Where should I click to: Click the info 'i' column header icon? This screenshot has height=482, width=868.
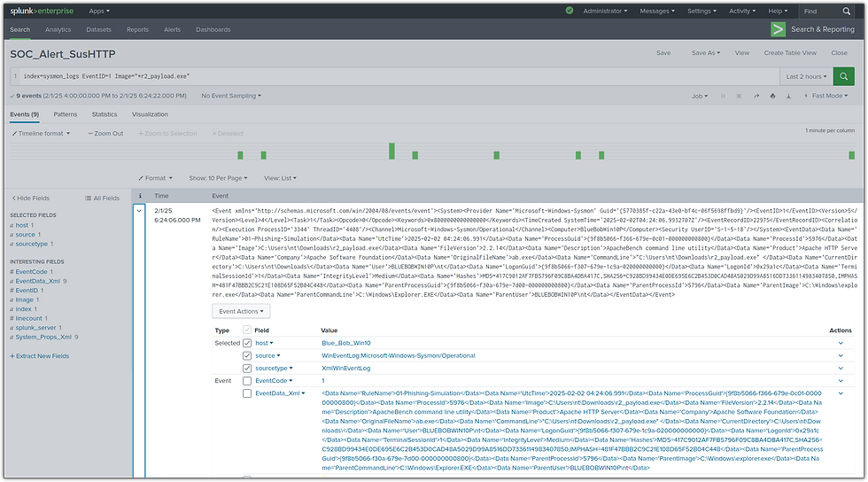point(140,196)
